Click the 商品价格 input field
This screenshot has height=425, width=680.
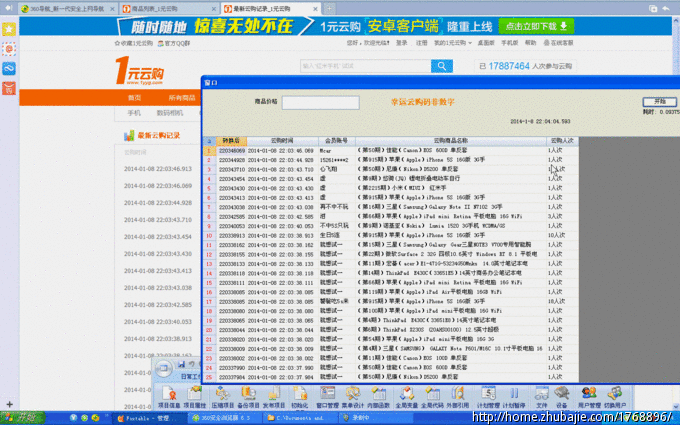tap(320, 103)
